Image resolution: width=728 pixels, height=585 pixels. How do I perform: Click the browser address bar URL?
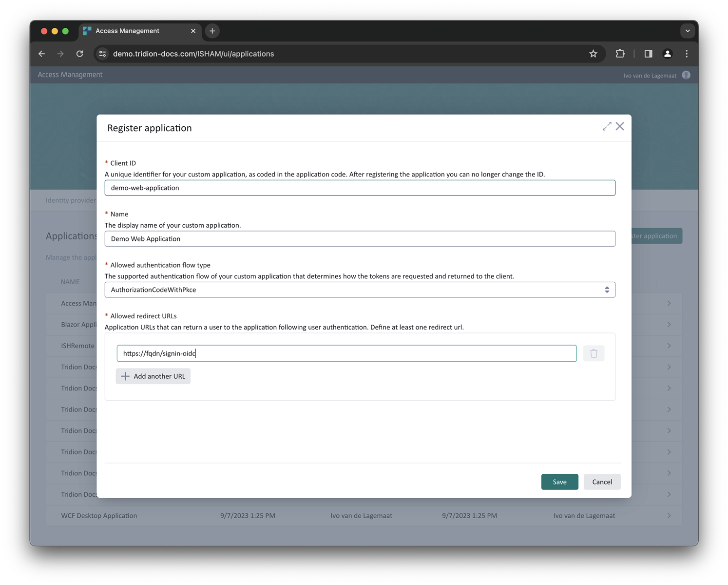click(x=193, y=54)
